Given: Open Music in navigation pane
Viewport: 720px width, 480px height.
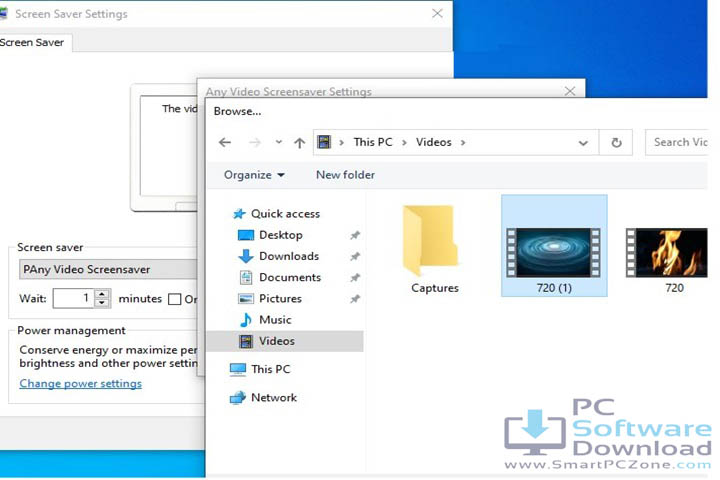Looking at the screenshot, I should (275, 320).
